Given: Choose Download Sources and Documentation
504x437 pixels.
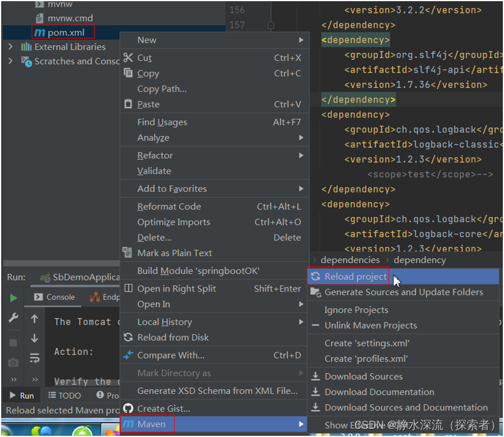Looking at the screenshot, I should coord(403,407).
